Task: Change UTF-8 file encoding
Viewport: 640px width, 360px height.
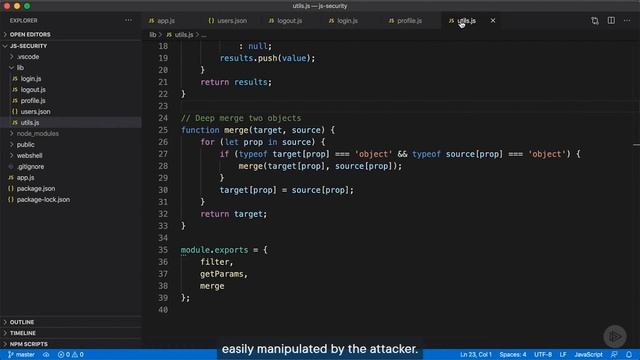Action: (543, 354)
